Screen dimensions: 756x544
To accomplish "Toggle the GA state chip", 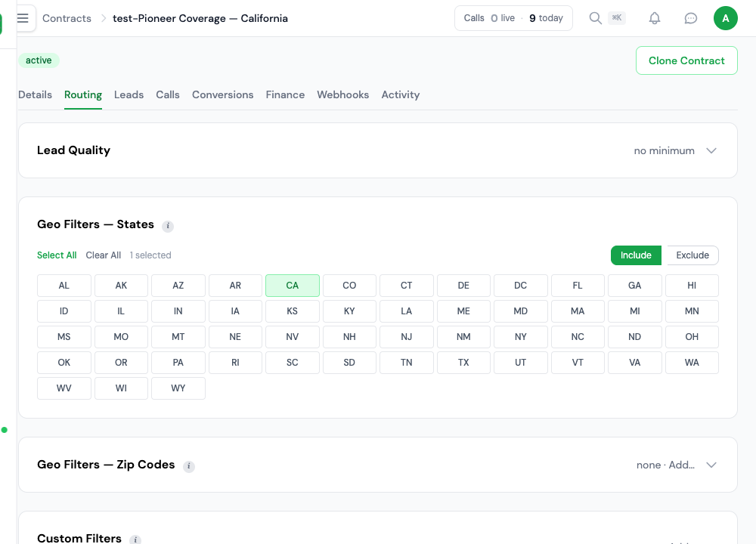I will (634, 286).
